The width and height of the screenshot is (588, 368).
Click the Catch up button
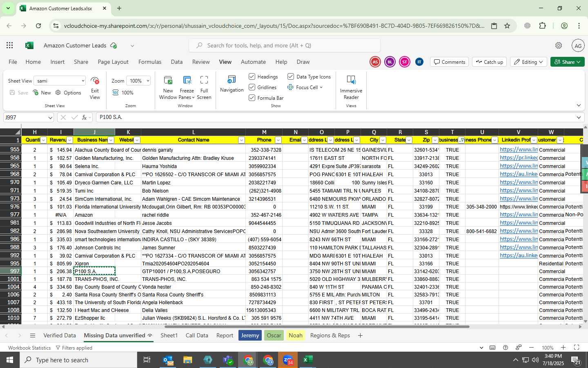pyautogui.click(x=489, y=62)
